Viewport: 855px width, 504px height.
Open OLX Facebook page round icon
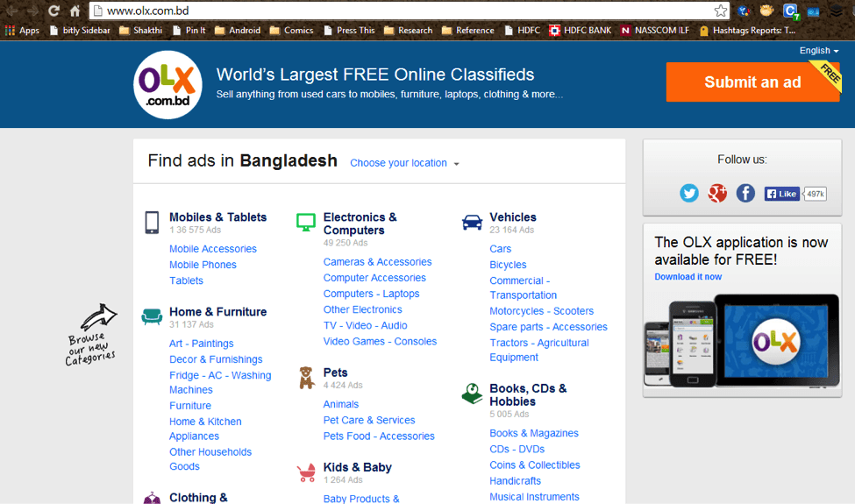tap(745, 193)
